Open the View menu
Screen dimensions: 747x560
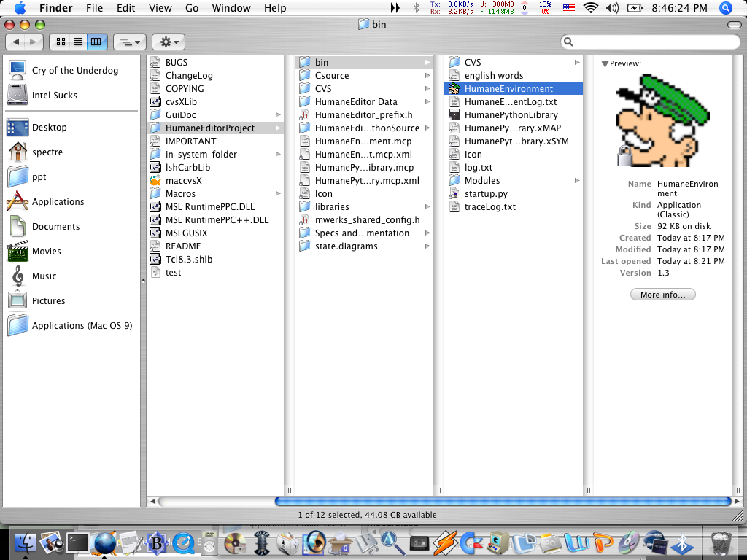pos(160,8)
